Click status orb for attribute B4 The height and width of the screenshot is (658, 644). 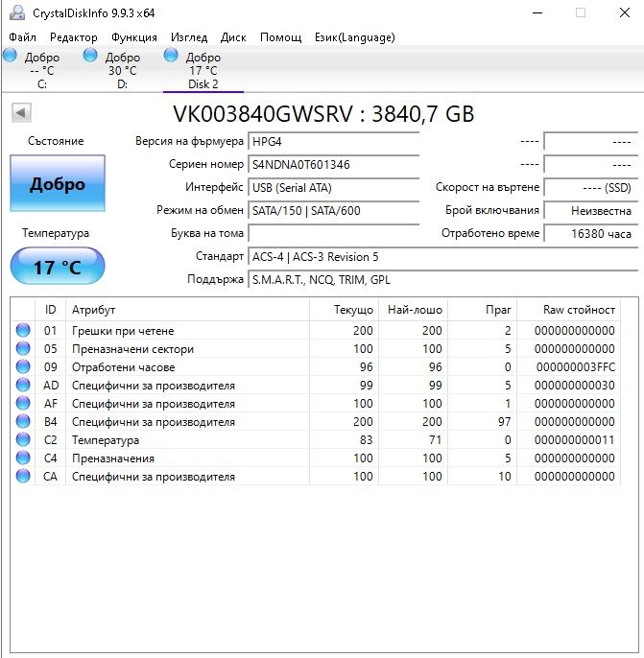pyautogui.click(x=23, y=421)
